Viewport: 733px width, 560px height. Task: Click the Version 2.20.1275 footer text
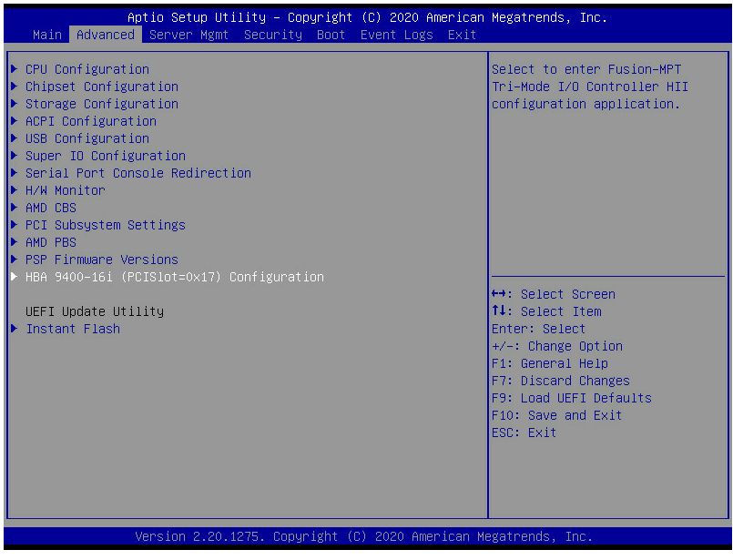(x=363, y=536)
